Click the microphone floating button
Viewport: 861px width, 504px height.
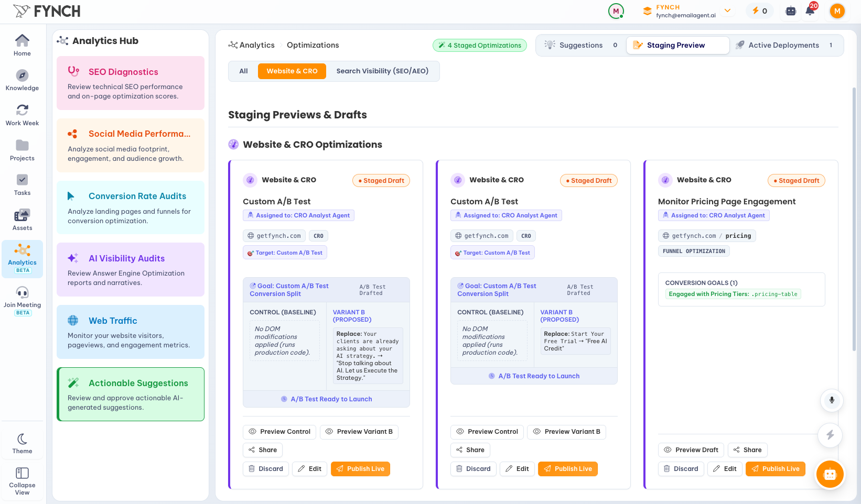click(x=832, y=400)
